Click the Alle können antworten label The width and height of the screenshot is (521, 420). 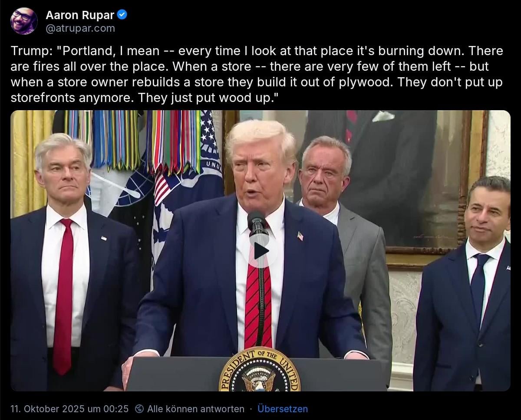(195, 409)
